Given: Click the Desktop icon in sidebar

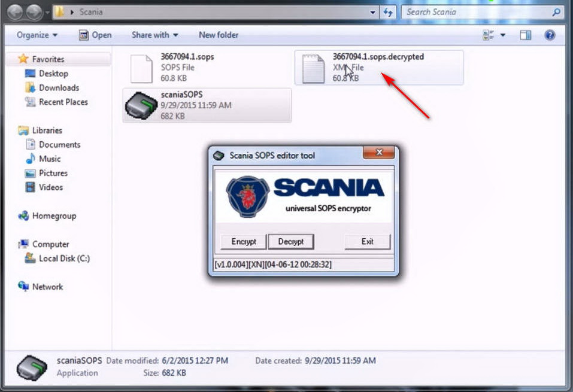Looking at the screenshot, I should (x=31, y=74).
